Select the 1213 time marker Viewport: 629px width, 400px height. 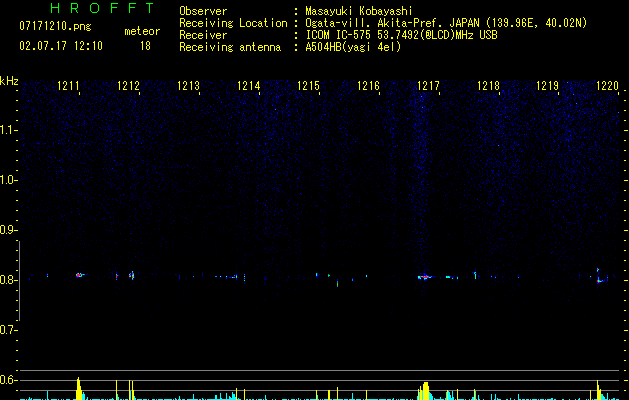(x=189, y=85)
